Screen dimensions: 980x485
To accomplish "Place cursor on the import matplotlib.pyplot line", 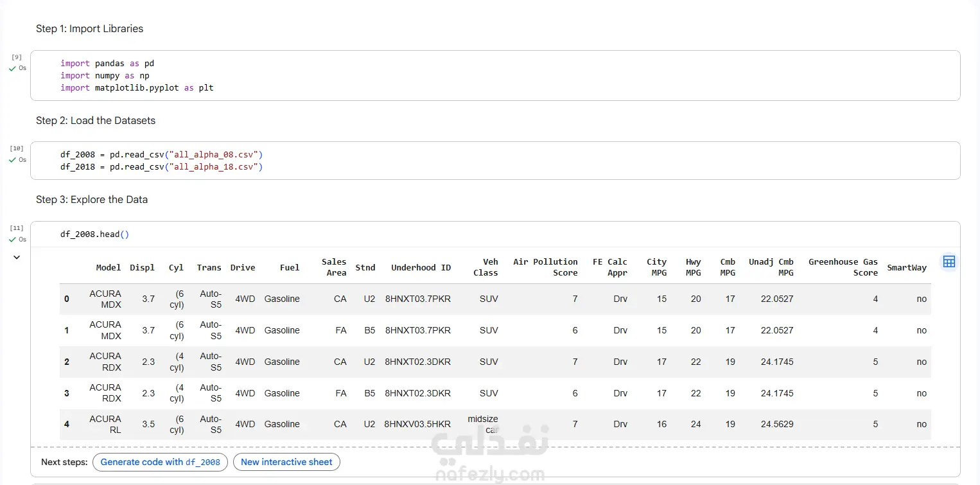I will pos(137,88).
